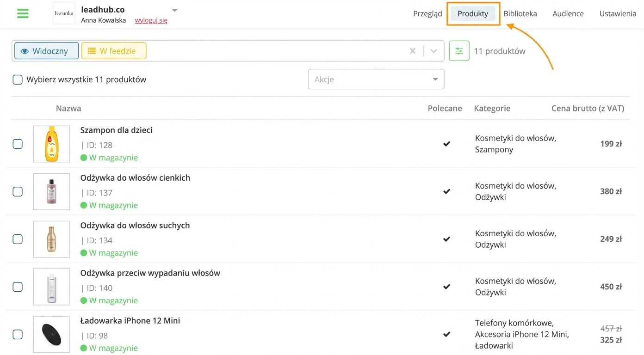Click the wyloguj się link
Screen dimensions: 644x355
(151, 20)
